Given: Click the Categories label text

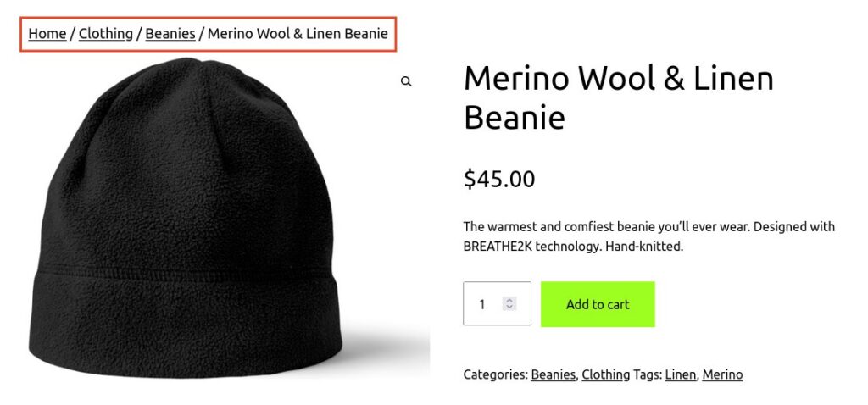Looking at the screenshot, I should tap(495, 374).
